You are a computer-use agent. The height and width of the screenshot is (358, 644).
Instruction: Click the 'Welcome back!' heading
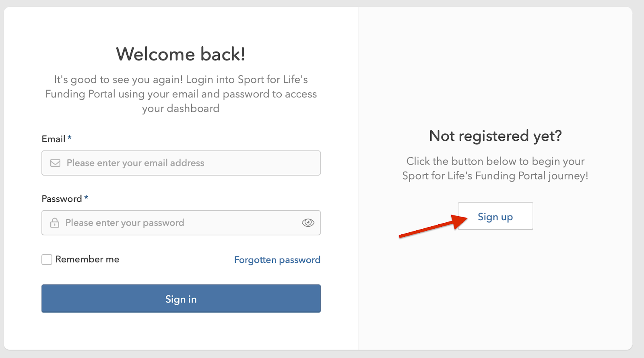coord(181,54)
